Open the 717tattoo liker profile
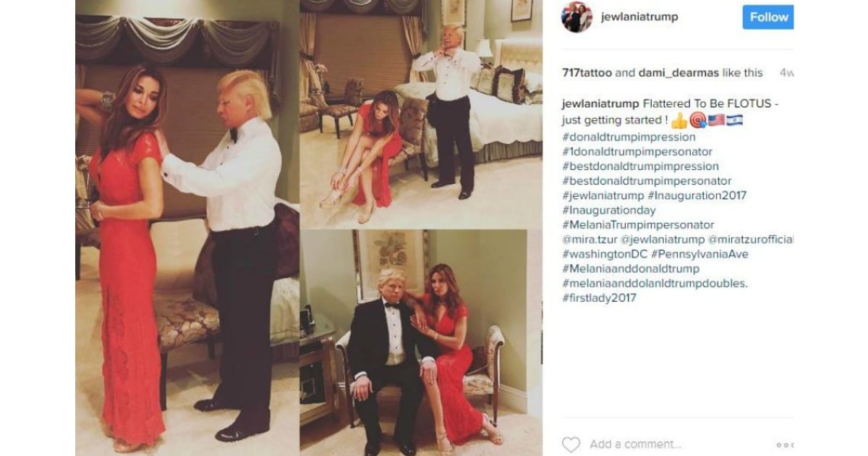Screen dimensions: 868x456 point(587,72)
